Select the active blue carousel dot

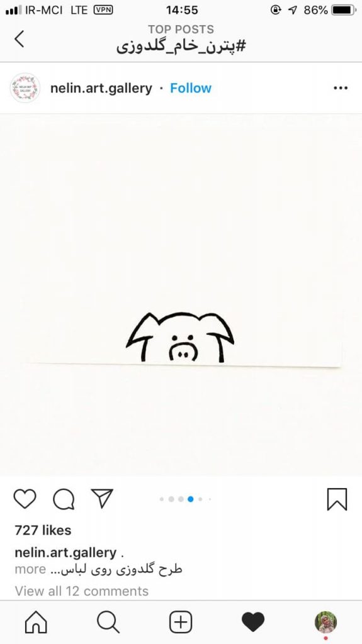[x=191, y=499]
